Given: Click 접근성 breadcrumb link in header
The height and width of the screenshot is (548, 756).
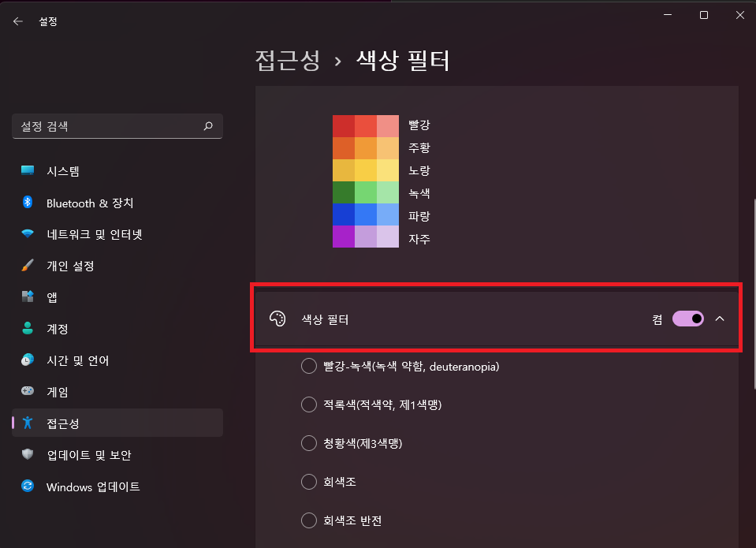Looking at the screenshot, I should [x=288, y=61].
